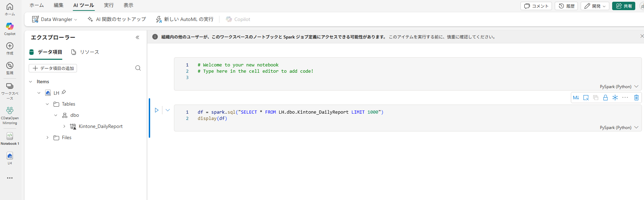Open the Home icon in left sidebar
Image resolution: width=644 pixels, height=200 pixels.
click(x=10, y=9)
